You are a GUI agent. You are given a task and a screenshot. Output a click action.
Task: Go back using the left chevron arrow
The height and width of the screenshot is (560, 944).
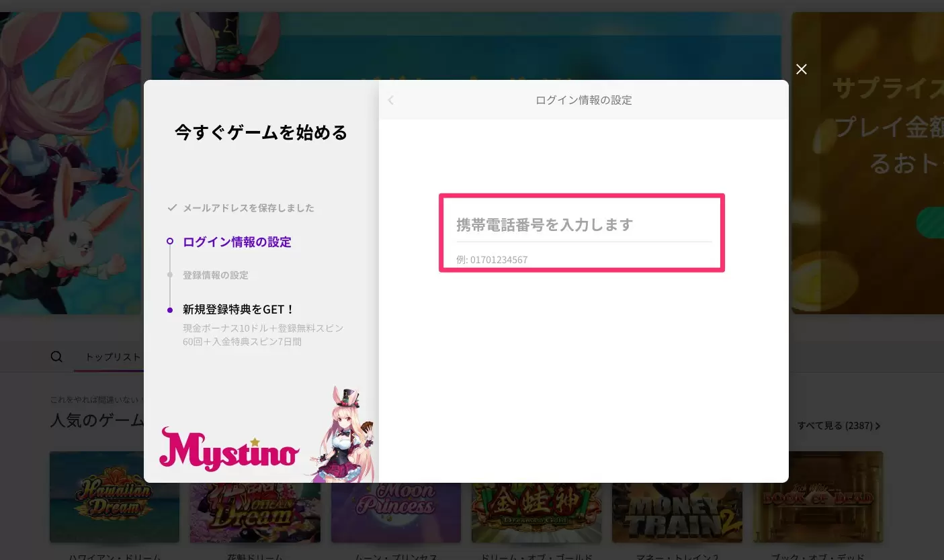pos(391,100)
